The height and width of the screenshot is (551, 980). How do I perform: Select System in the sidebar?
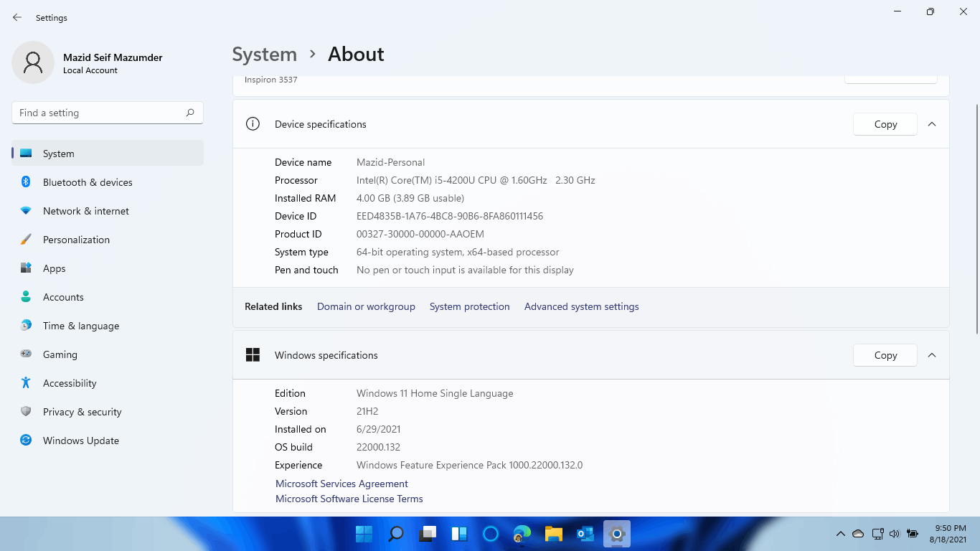(108, 154)
